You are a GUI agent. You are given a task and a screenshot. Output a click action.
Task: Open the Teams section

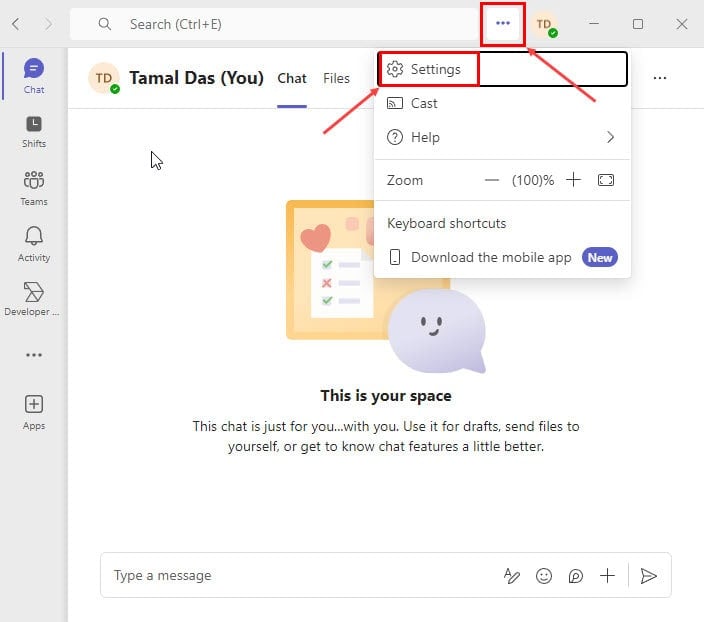tap(34, 188)
